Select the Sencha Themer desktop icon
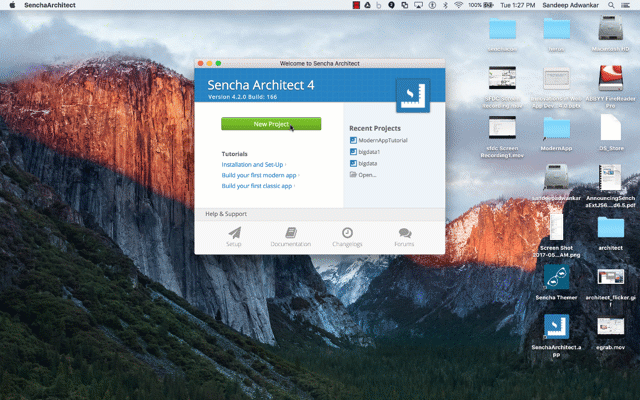Screen dimensions: 640x400 [556, 277]
